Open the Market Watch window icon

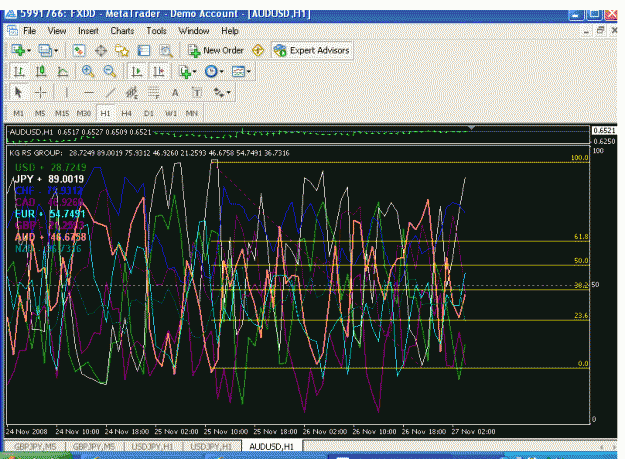79,51
